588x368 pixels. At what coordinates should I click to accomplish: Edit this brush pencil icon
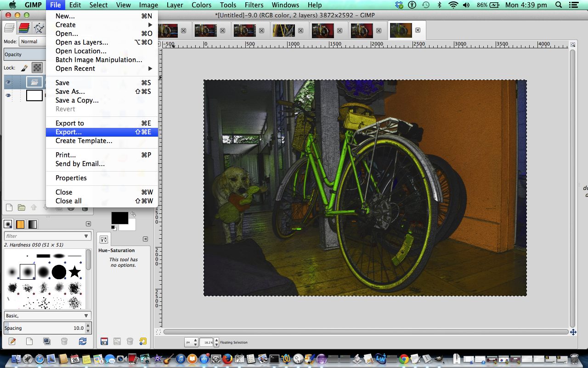coord(12,341)
